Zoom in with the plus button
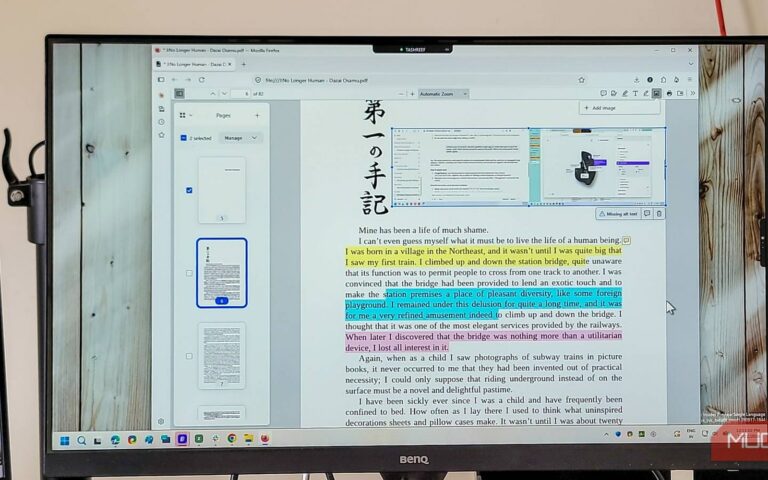 point(412,94)
